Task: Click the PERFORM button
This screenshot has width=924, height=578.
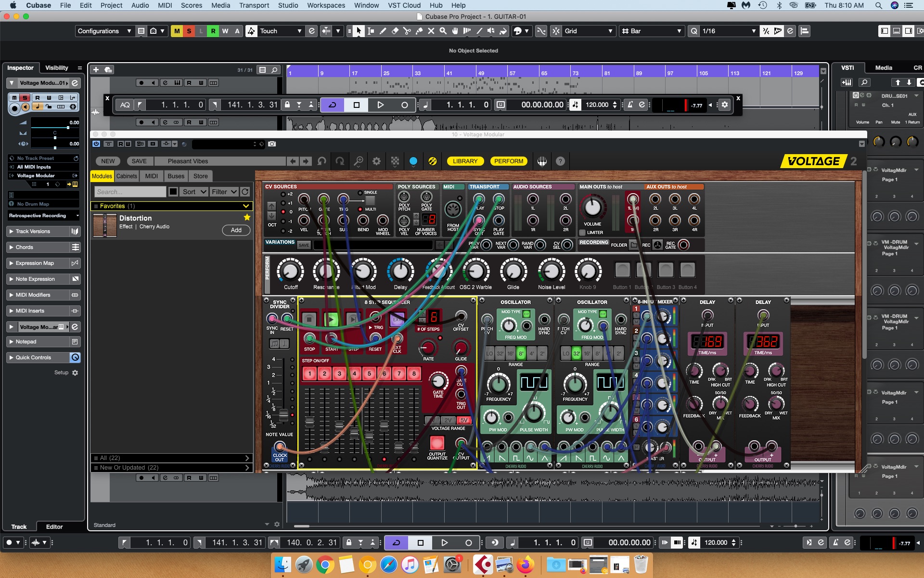Action: point(509,161)
